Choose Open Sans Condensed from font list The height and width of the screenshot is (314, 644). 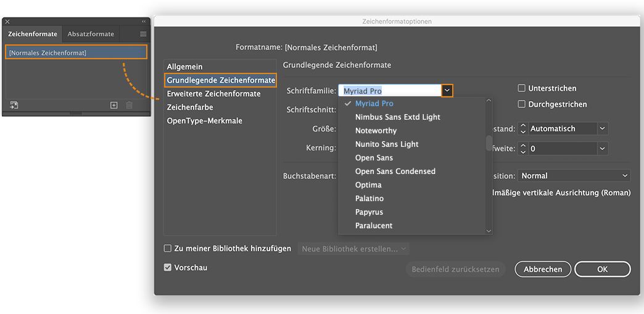click(x=395, y=171)
